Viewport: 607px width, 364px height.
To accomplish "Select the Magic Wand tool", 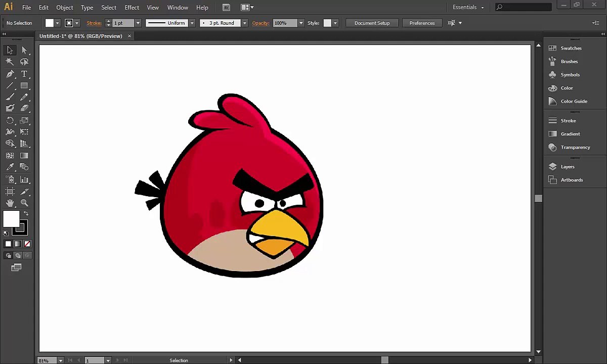I will (10, 62).
